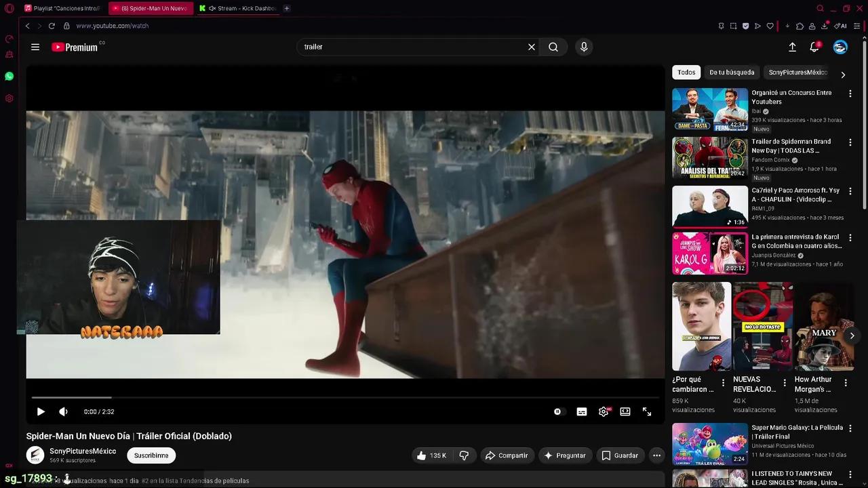Open Opera downloads panel
Image resolution: width=868 pixels, height=488 pixels.
tap(824, 26)
